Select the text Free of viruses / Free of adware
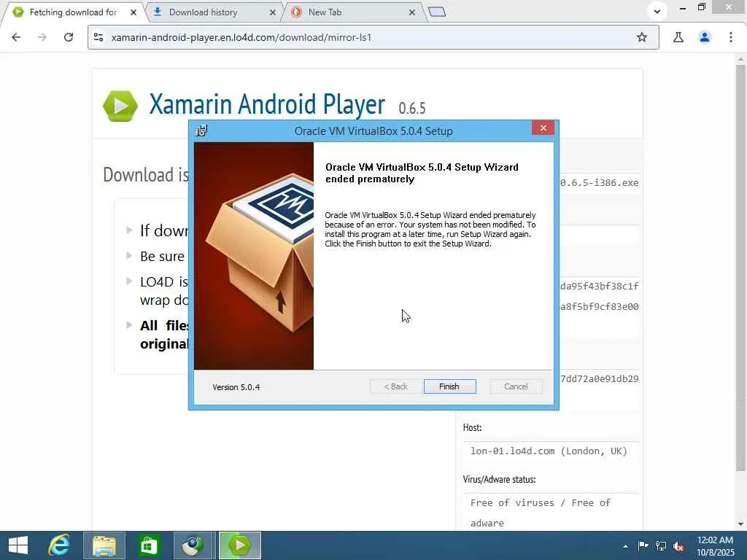The height and width of the screenshot is (560, 747). click(x=541, y=513)
